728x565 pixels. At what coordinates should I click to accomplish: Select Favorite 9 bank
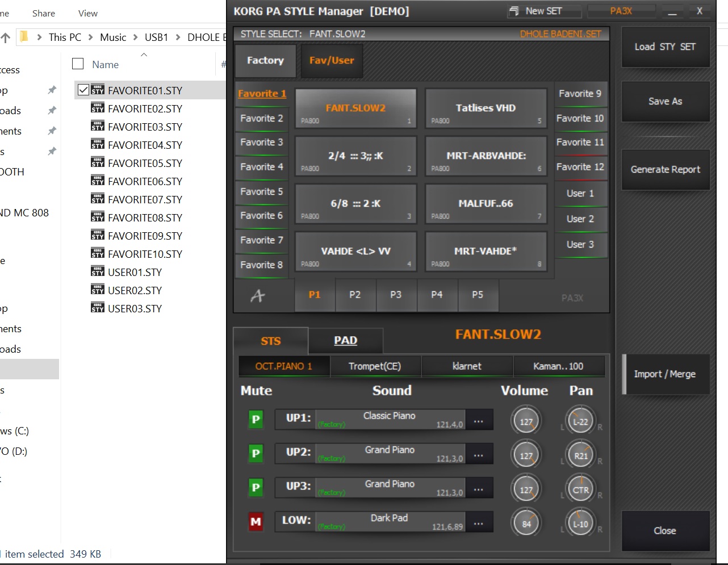coord(580,94)
